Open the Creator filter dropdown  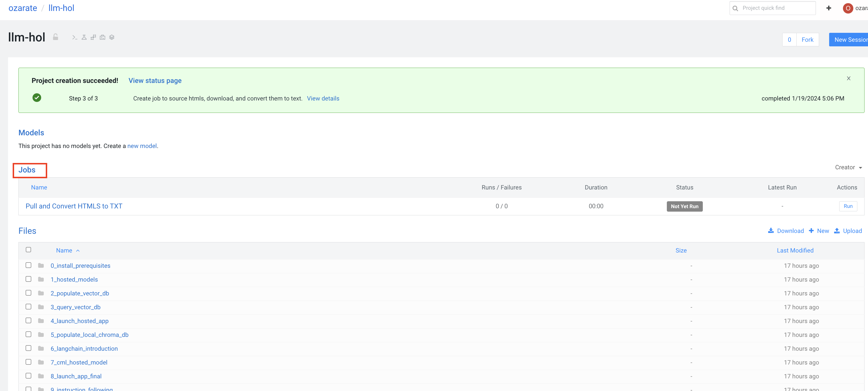(x=848, y=168)
